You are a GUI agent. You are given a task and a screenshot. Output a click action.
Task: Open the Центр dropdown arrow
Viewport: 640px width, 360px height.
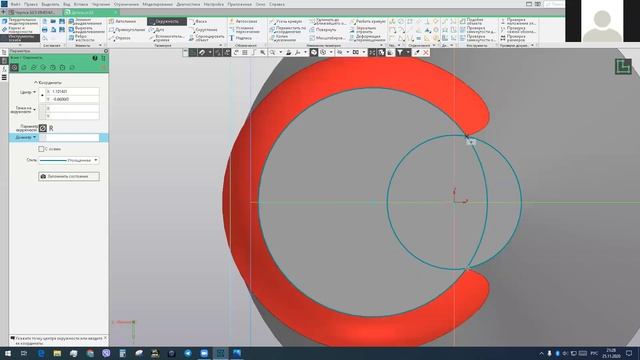pyautogui.click(x=35, y=92)
